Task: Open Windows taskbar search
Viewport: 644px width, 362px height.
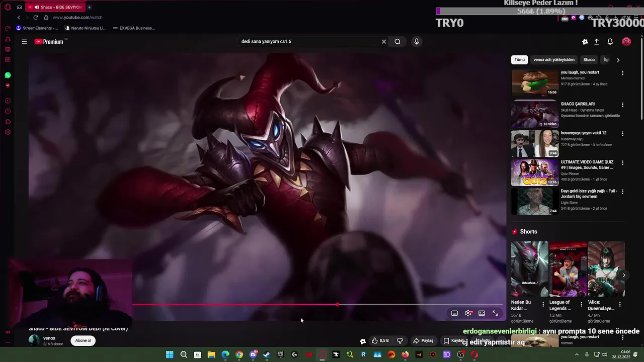Action: [x=184, y=354]
